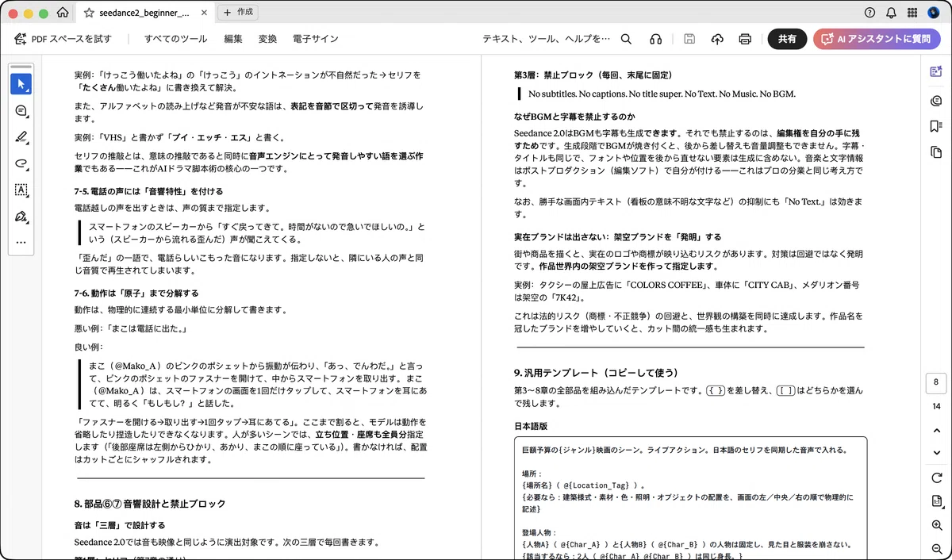Go to next page with down chevron
This screenshot has height=560, width=952.
[937, 453]
